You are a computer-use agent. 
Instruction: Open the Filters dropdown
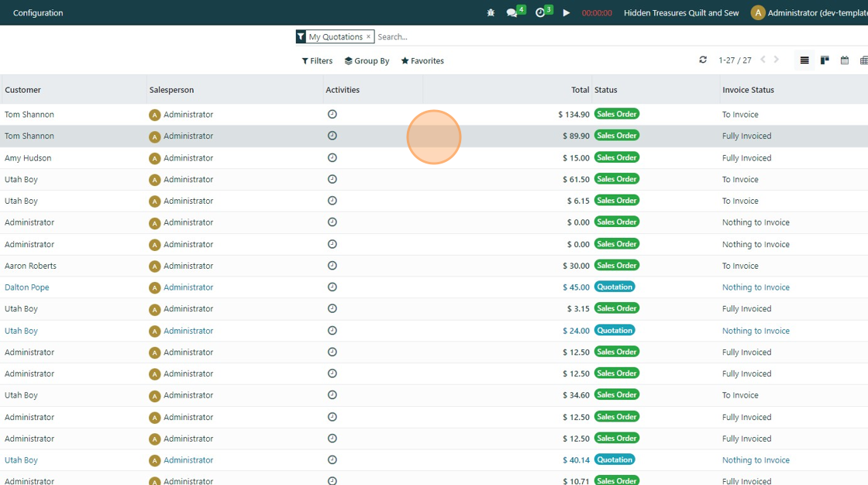(x=317, y=61)
